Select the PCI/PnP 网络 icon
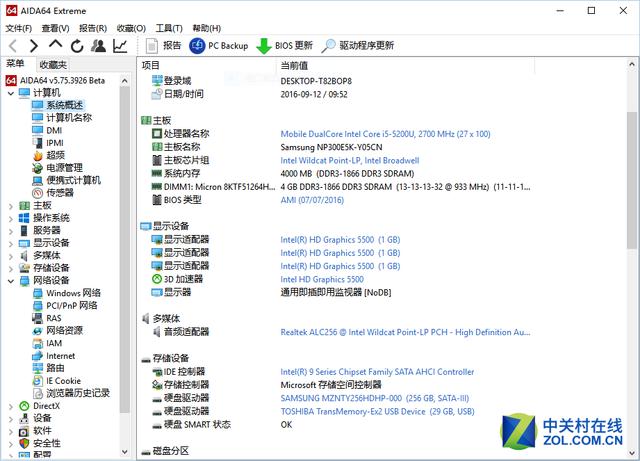640x461 pixels. [x=38, y=306]
